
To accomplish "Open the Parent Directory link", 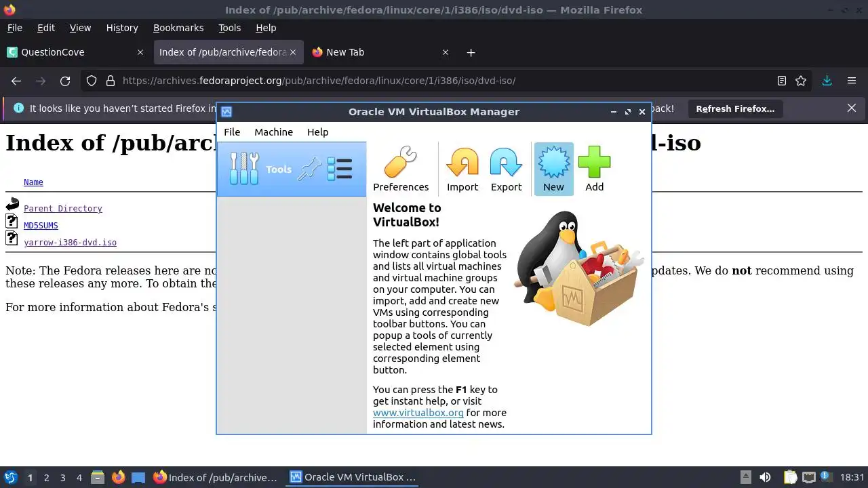I will point(62,209).
